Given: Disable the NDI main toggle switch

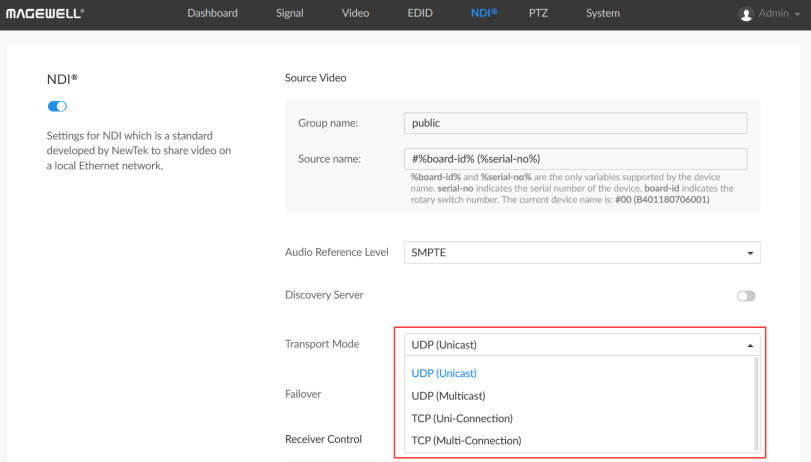Looking at the screenshot, I should 57,106.
